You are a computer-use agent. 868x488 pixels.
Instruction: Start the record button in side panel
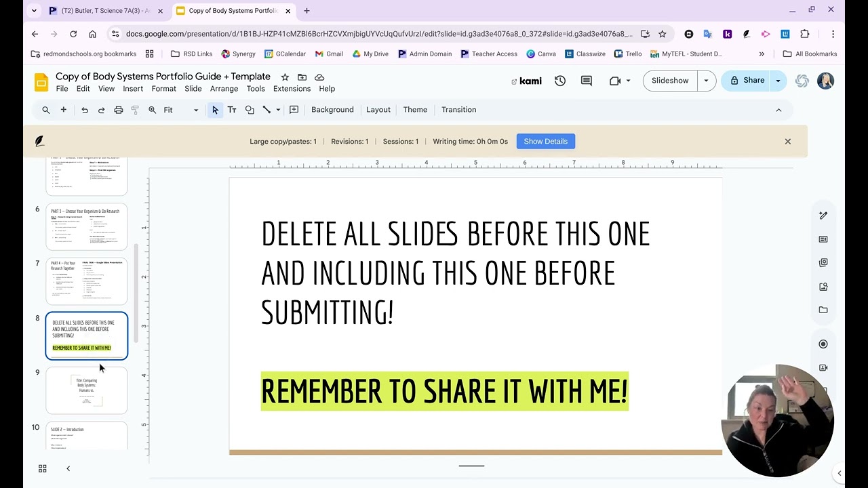[823, 344]
